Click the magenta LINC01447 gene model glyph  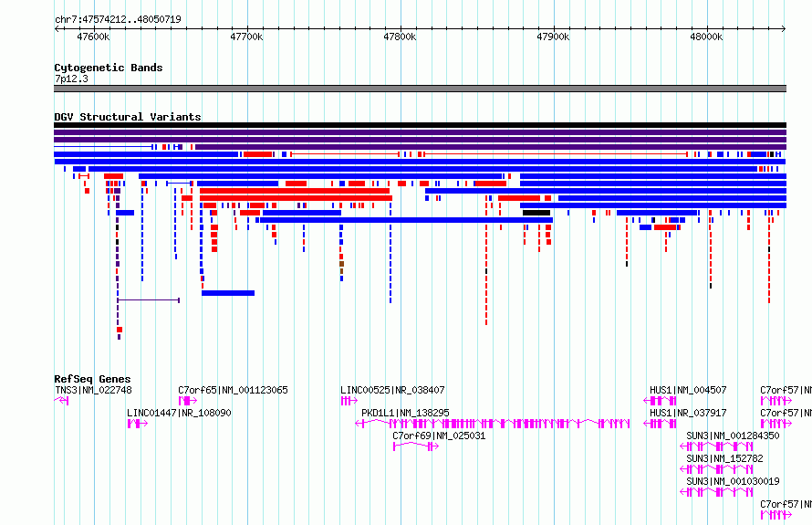pos(138,424)
